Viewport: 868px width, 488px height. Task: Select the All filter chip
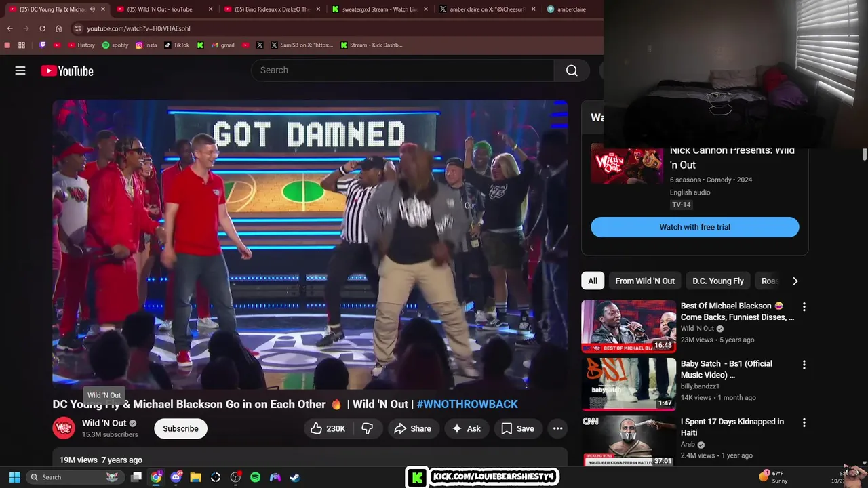(593, 281)
